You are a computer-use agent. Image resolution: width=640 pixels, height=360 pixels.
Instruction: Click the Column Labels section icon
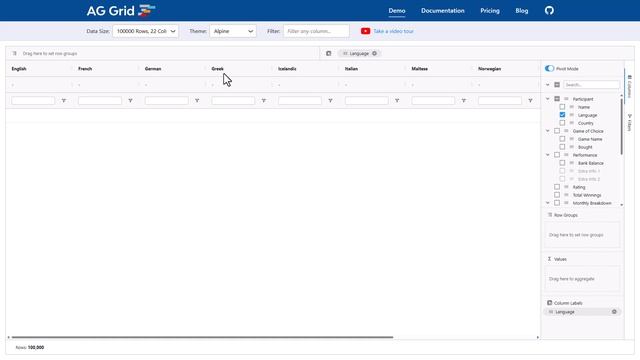pyautogui.click(x=549, y=303)
